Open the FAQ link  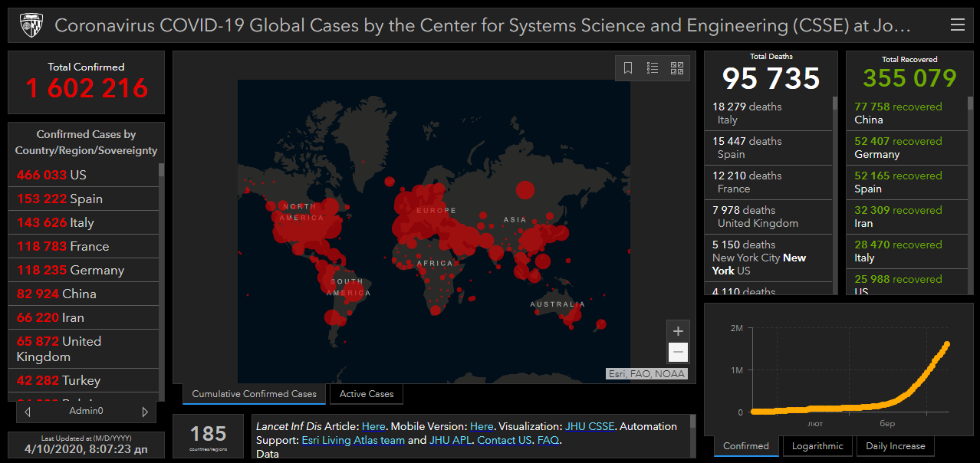[x=548, y=440]
